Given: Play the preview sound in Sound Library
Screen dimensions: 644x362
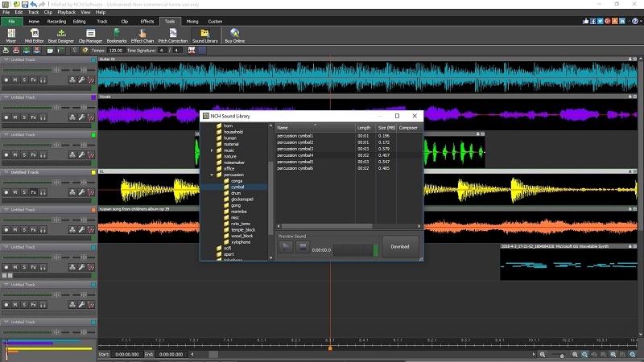Looking at the screenshot, I should coord(286,247).
